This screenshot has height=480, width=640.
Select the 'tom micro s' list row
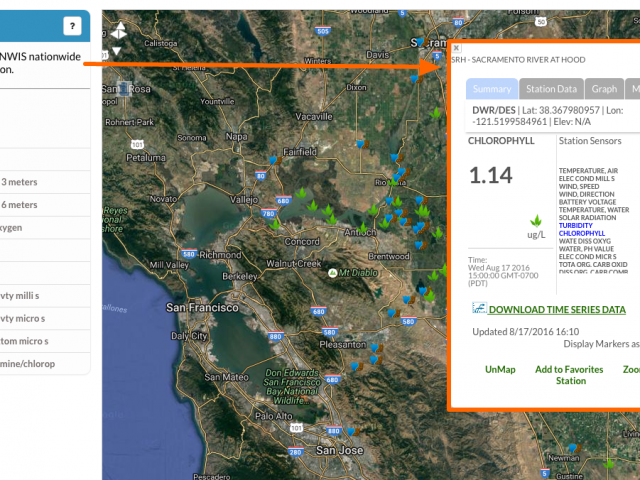(45, 341)
